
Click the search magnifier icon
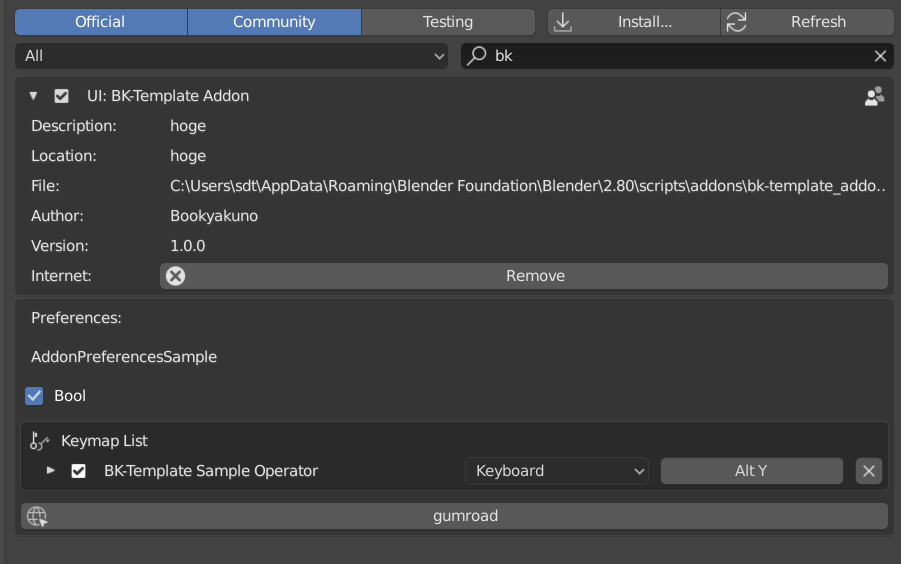pos(478,56)
